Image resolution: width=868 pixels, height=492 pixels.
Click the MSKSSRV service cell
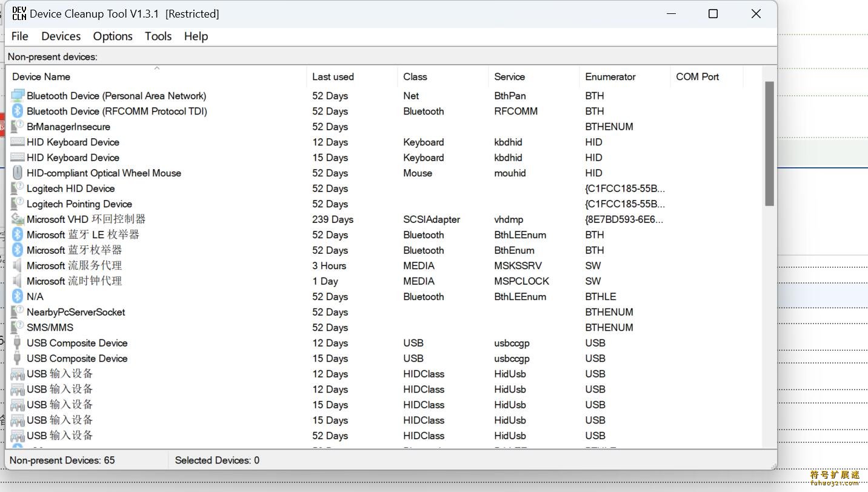(x=518, y=265)
